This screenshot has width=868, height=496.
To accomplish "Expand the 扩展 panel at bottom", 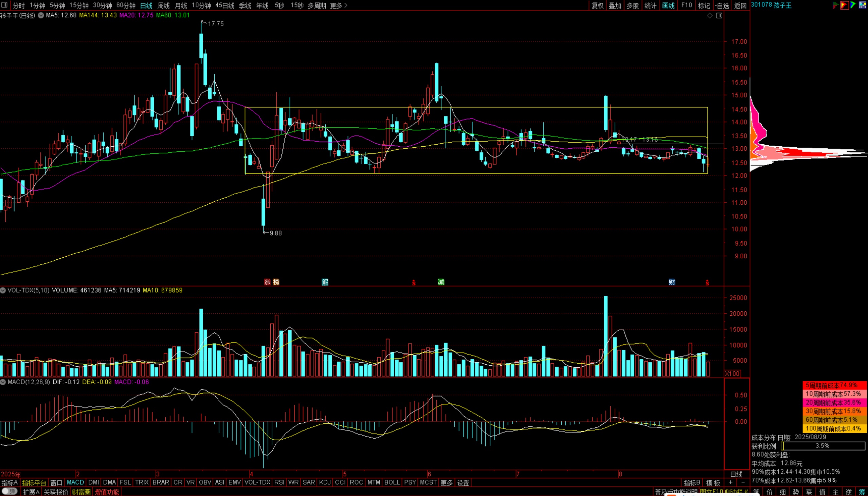I will [31, 492].
